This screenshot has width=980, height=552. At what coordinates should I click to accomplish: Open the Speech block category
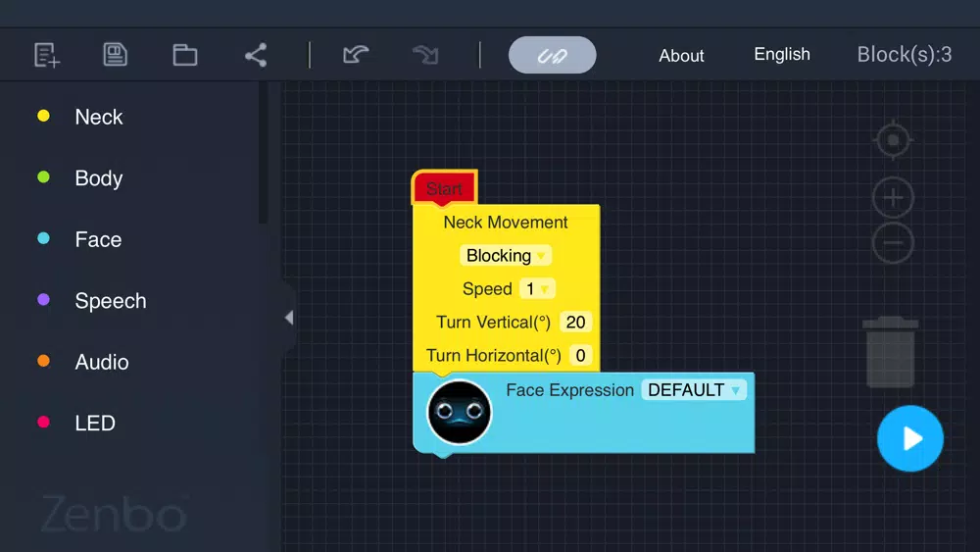pos(111,301)
